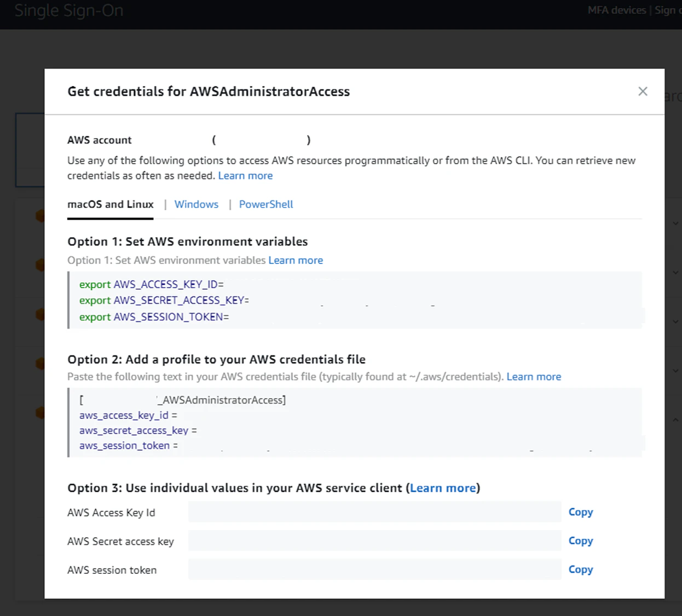Click the AWS Secret access key value field

coord(375,540)
